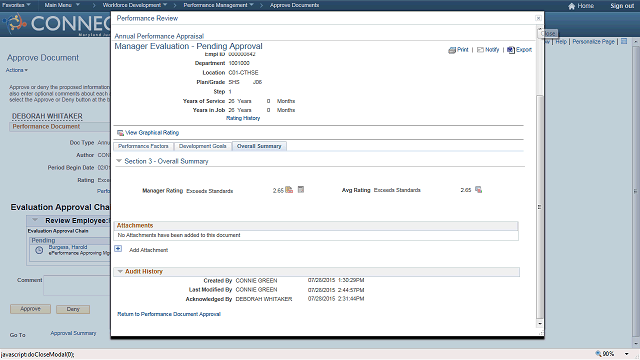The image size is (640, 360).
Task: Click the pending clock icon by Burgess, Harold
Action: click(x=39, y=250)
